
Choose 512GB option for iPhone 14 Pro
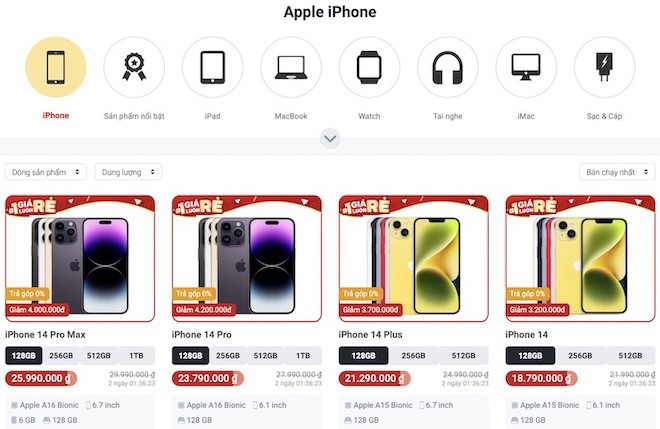[x=266, y=356]
